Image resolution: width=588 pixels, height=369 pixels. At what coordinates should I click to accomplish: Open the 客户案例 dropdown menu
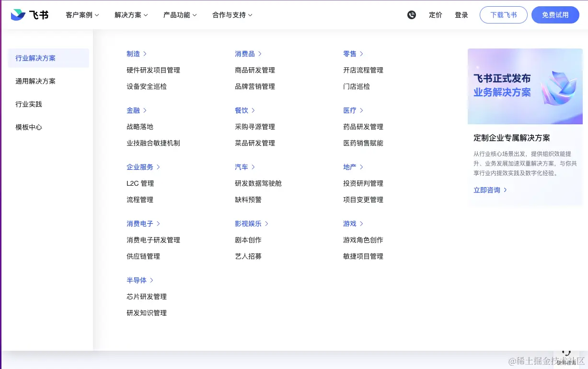[x=82, y=15]
